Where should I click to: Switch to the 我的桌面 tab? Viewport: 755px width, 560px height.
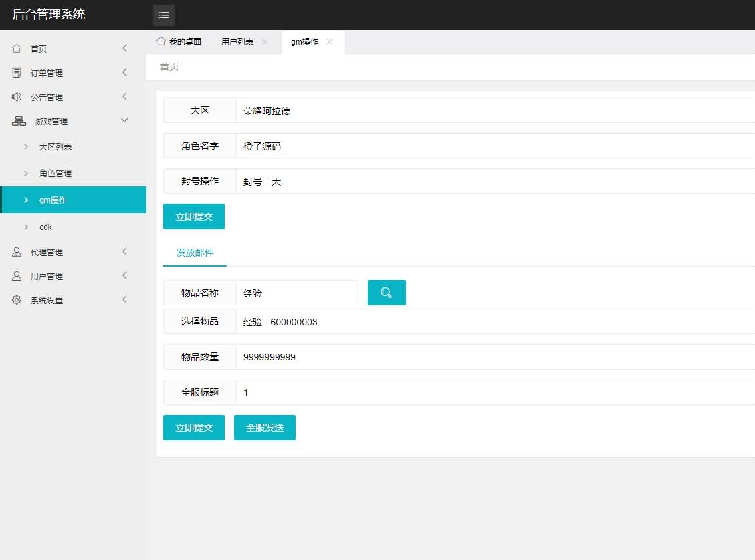pyautogui.click(x=179, y=41)
